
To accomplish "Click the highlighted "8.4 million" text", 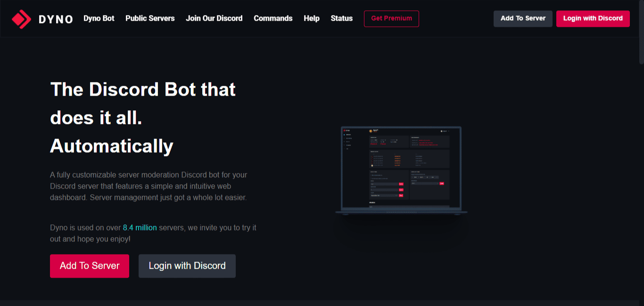I will (140, 228).
